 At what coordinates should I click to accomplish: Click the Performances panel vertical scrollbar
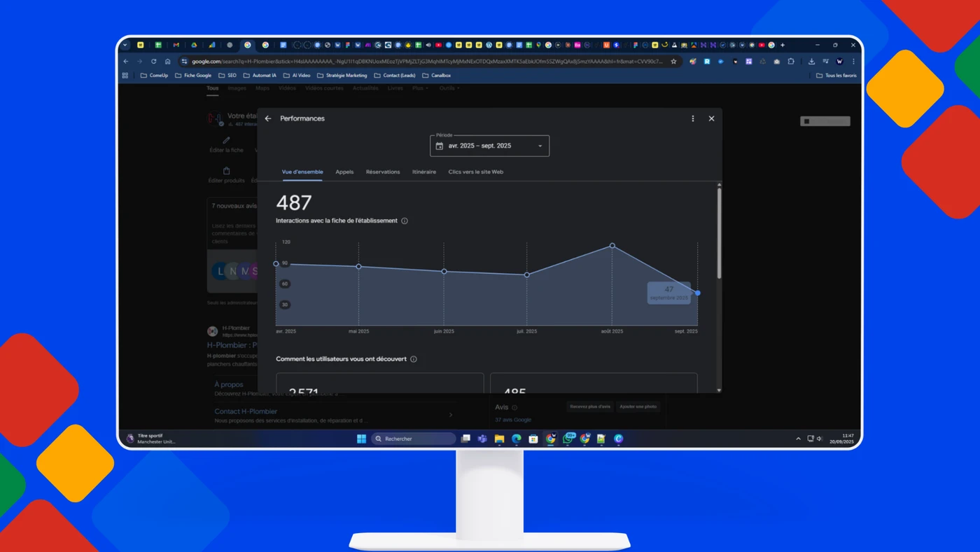click(x=719, y=233)
